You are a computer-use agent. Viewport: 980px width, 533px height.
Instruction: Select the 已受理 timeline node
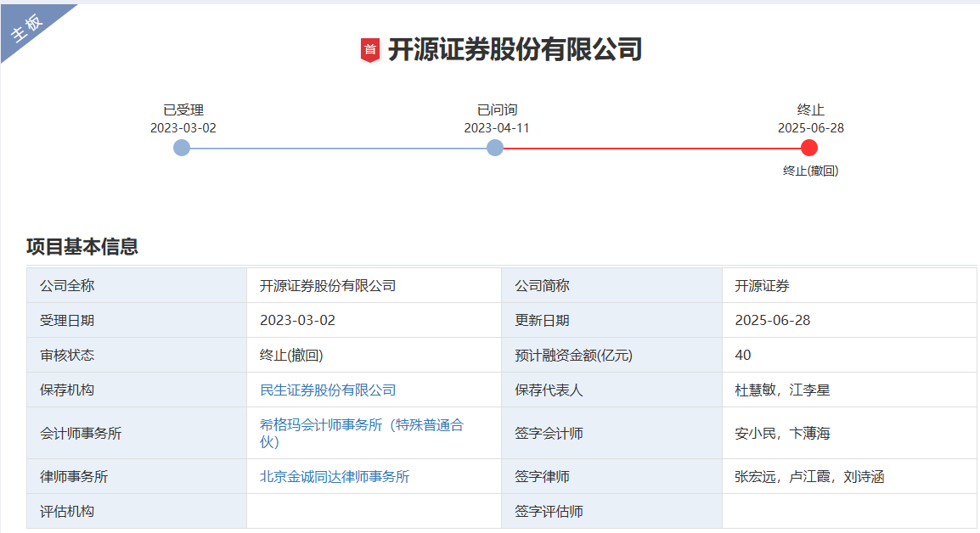point(182,148)
